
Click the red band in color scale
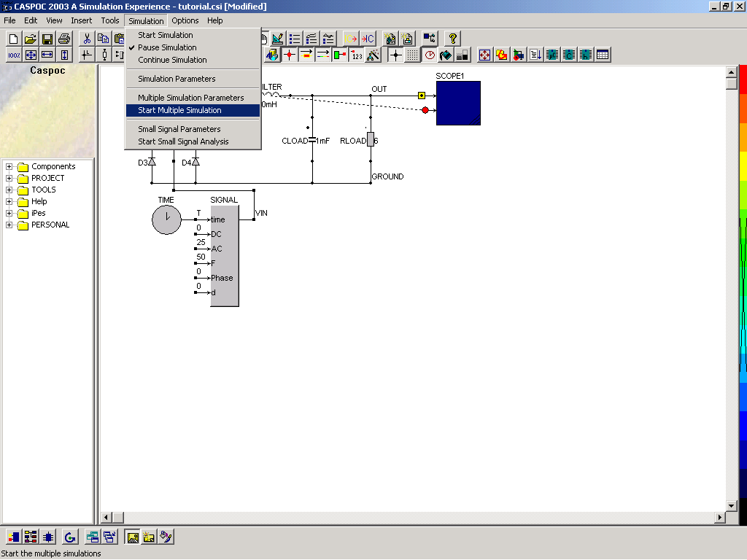point(743,81)
